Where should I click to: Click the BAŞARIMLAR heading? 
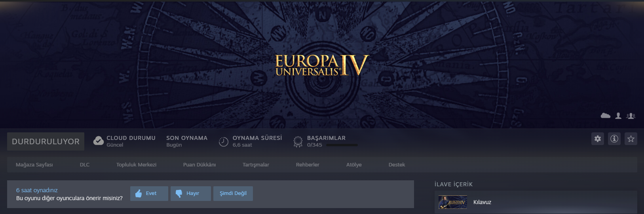coord(326,138)
